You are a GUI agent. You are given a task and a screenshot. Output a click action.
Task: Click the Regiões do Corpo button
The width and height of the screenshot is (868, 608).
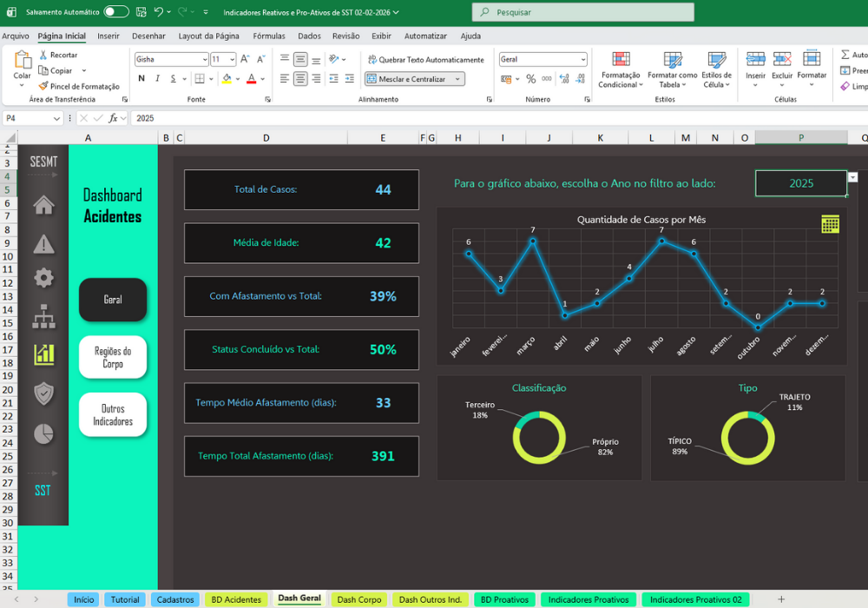[113, 357]
